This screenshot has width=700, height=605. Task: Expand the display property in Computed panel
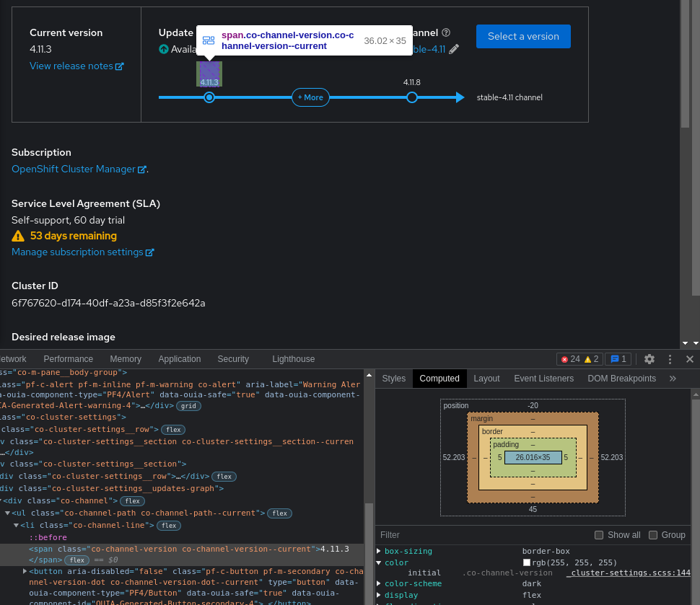coord(378,595)
